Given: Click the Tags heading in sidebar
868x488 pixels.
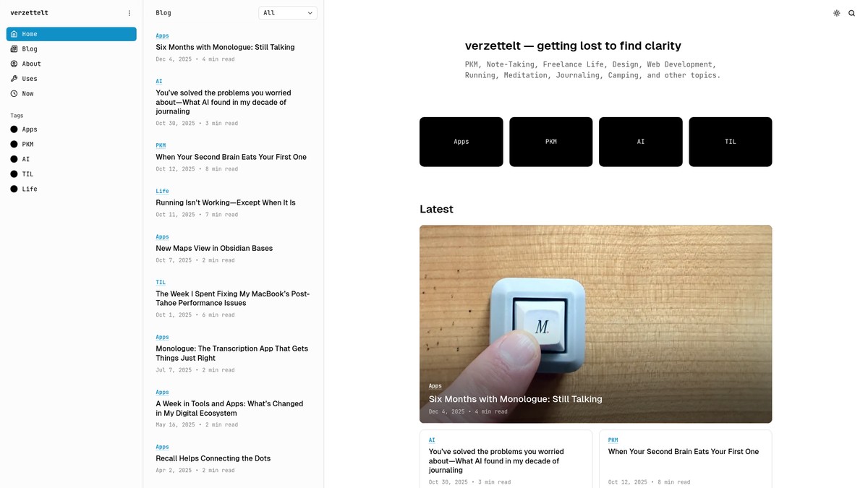Looking at the screenshot, I should click(17, 116).
